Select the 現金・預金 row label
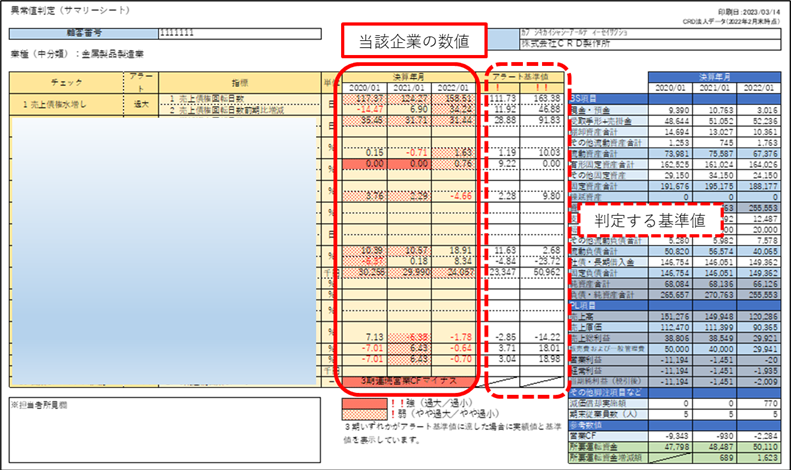Viewport: 797px width, 470px height. 605,111
